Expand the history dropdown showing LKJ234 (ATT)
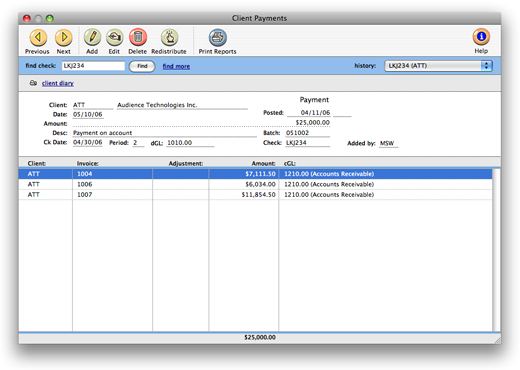The height and width of the screenshot is (370, 520). click(x=438, y=66)
